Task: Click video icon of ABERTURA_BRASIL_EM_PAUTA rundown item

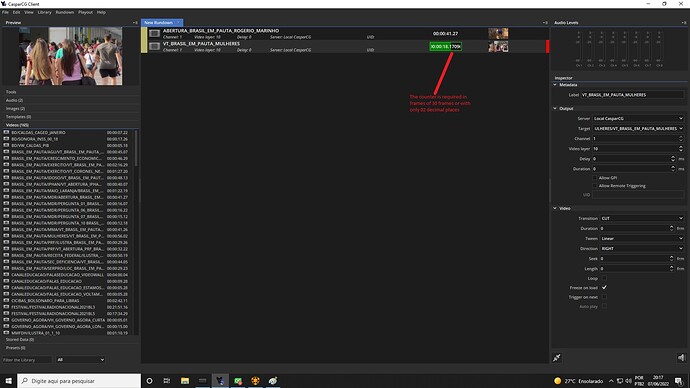Action: (154, 33)
